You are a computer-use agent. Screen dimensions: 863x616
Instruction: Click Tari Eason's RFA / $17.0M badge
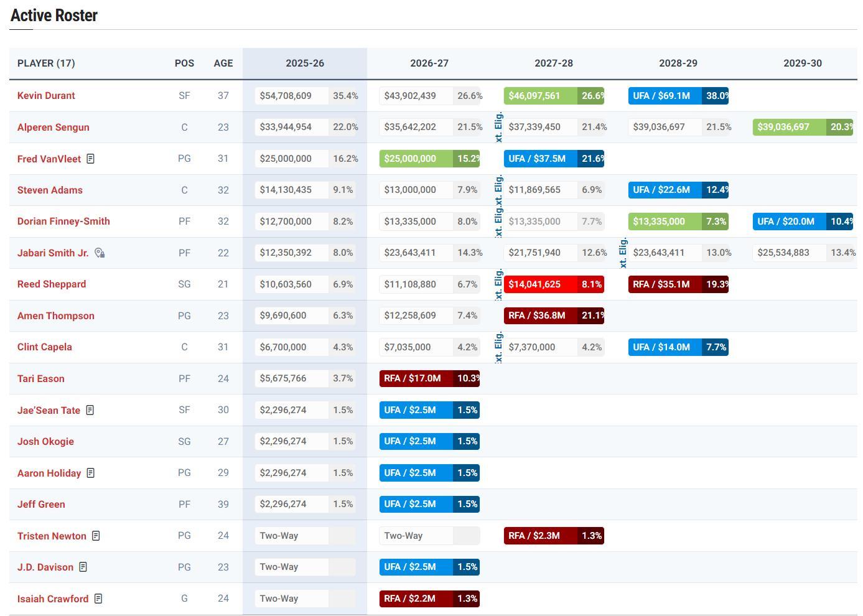[x=417, y=378]
